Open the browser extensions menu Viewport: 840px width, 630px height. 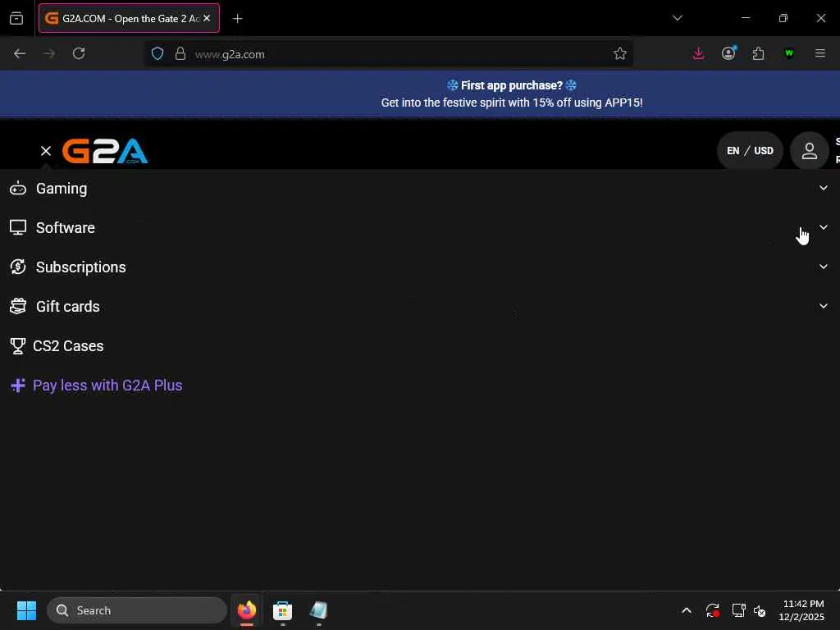[758, 53]
